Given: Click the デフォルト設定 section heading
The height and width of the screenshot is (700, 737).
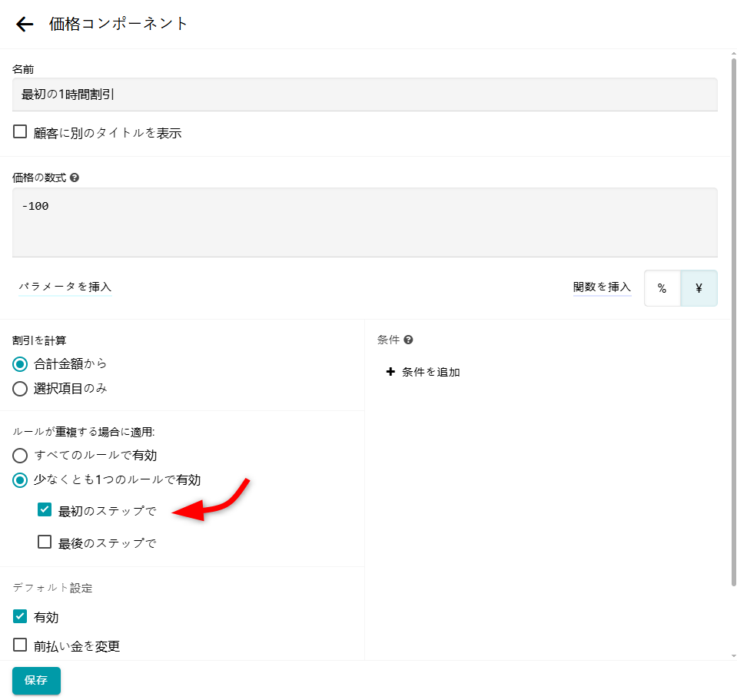Looking at the screenshot, I should pyautogui.click(x=52, y=588).
